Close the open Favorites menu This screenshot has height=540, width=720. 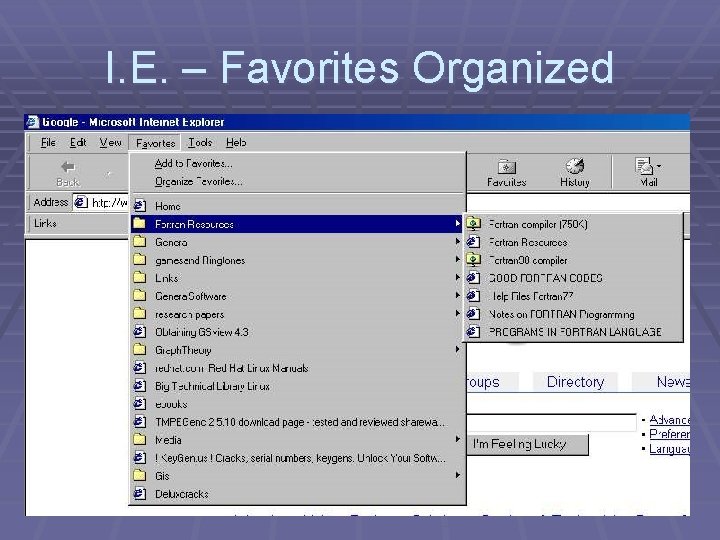[x=155, y=143]
